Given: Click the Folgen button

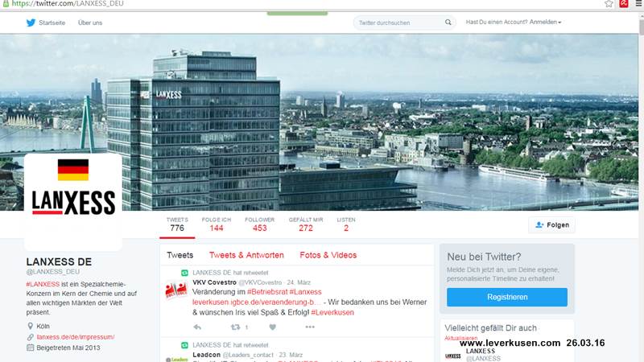Looking at the screenshot, I should pyautogui.click(x=552, y=225).
